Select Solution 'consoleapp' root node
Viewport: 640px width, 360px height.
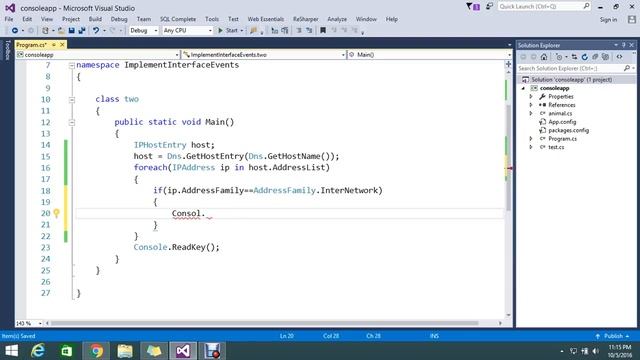(571, 80)
